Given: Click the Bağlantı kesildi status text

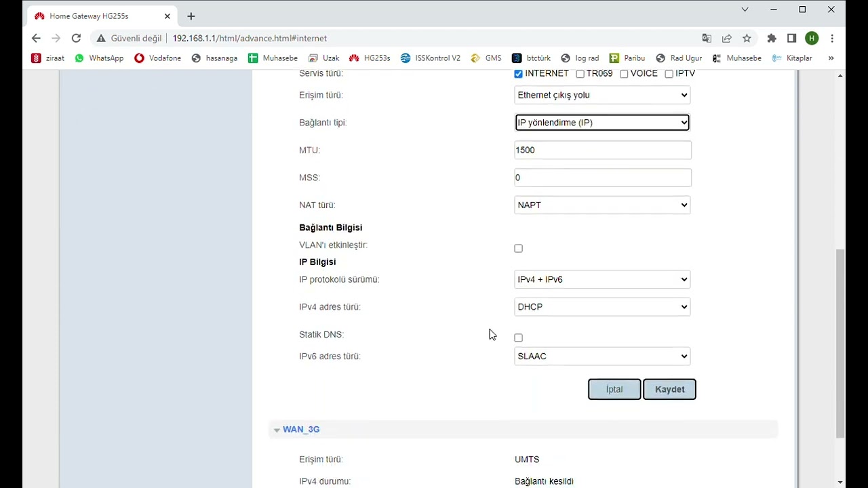Looking at the screenshot, I should pyautogui.click(x=544, y=481).
